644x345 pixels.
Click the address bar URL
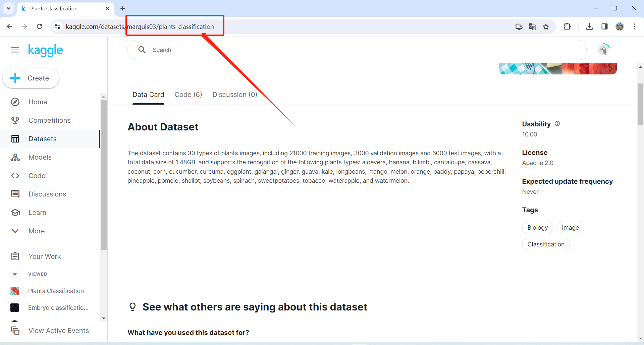click(x=140, y=26)
